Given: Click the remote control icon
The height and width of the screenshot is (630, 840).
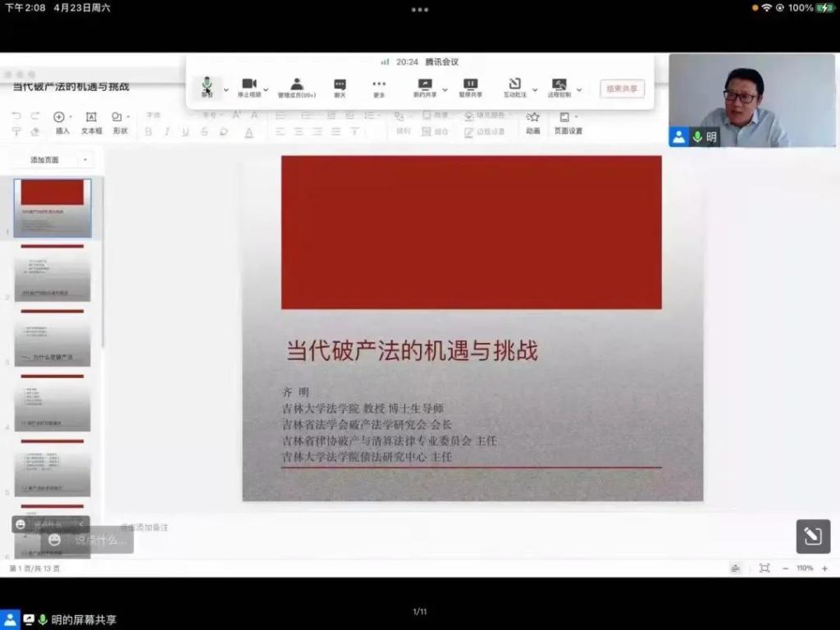Looking at the screenshot, I should point(559,85).
